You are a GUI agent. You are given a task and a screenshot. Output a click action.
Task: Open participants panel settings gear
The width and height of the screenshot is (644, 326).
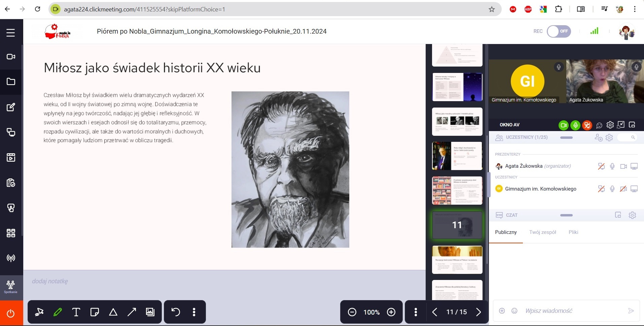[609, 137]
